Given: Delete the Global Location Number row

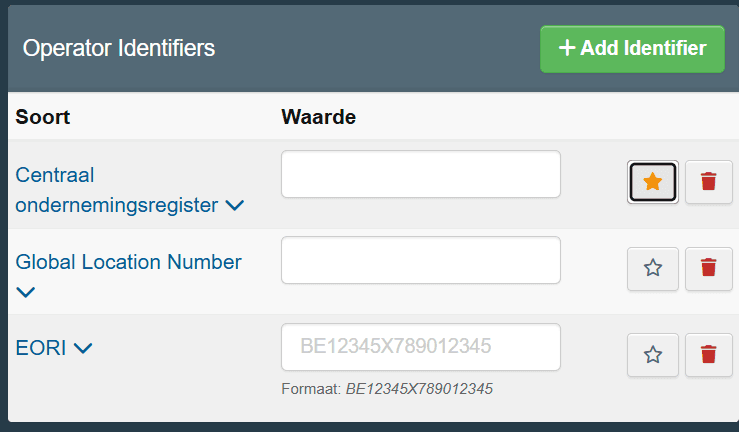Looking at the screenshot, I should pyautogui.click(x=708, y=269).
